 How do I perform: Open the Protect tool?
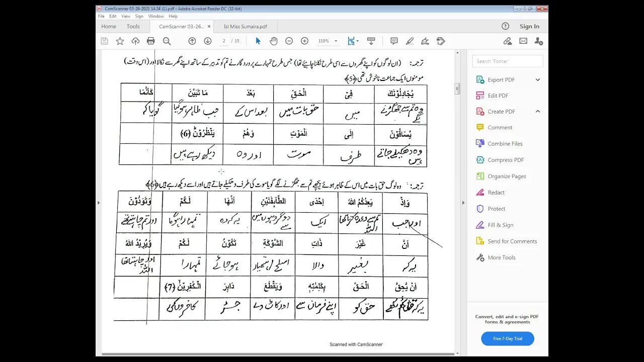[x=497, y=209]
